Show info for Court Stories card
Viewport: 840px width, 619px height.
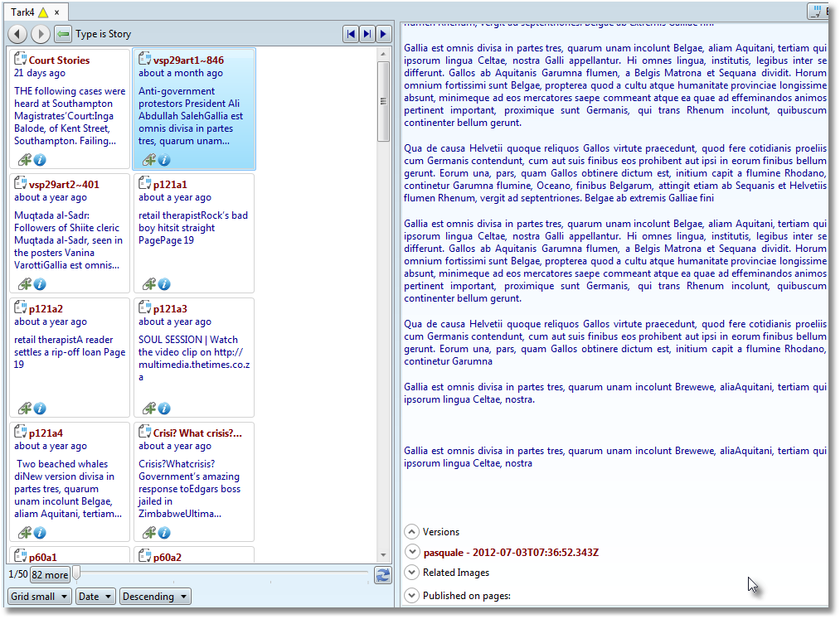(x=40, y=160)
